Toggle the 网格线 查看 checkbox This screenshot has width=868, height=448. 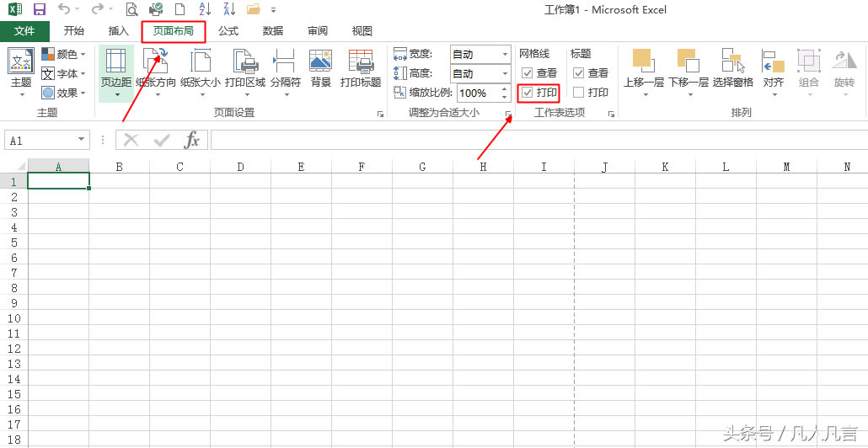(528, 73)
